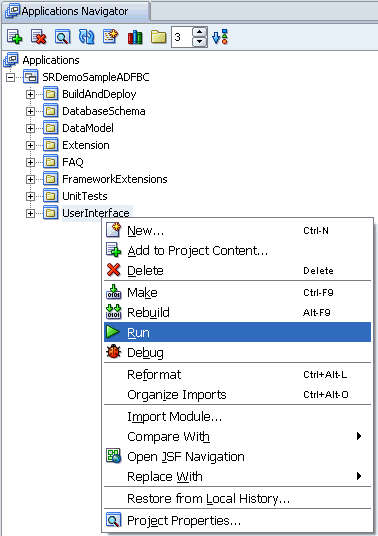Select the DataModel project label

[88, 128]
